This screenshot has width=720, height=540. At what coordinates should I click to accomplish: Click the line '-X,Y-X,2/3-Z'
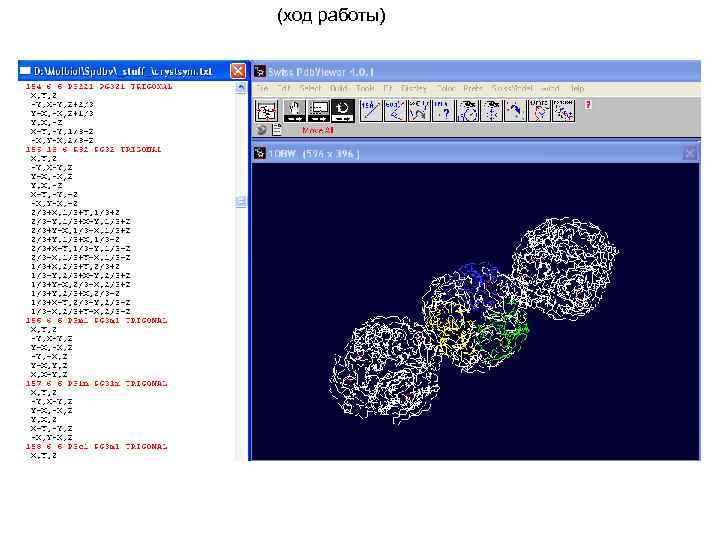click(62, 141)
